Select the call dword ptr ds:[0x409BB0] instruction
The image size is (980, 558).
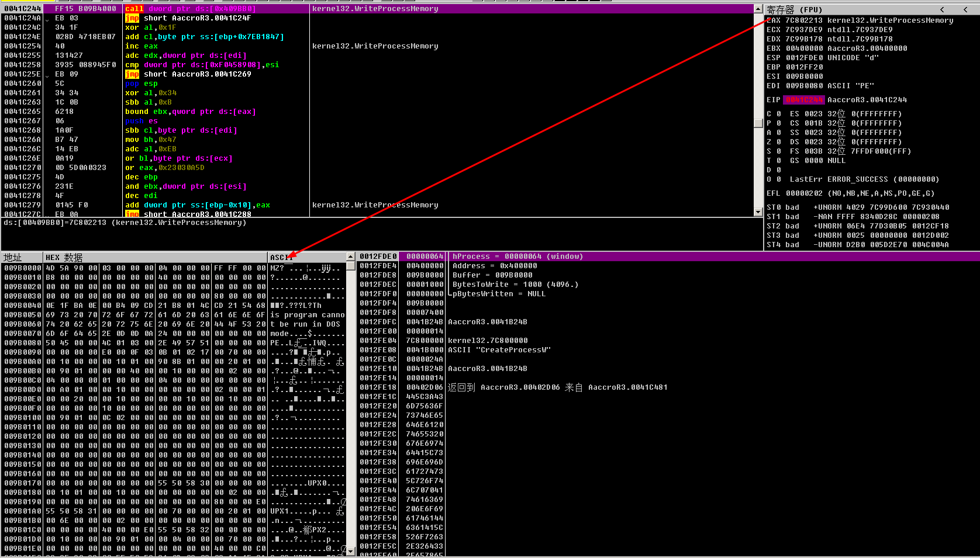(190, 9)
